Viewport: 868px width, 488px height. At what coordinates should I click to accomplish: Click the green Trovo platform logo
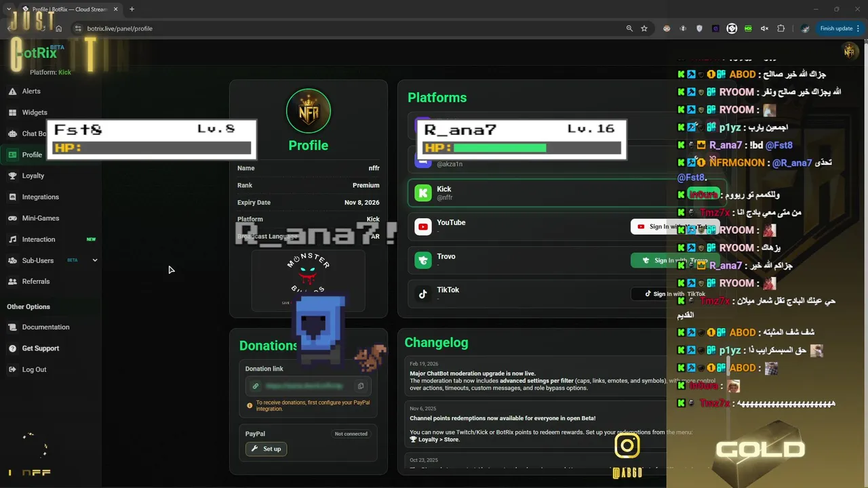click(423, 260)
